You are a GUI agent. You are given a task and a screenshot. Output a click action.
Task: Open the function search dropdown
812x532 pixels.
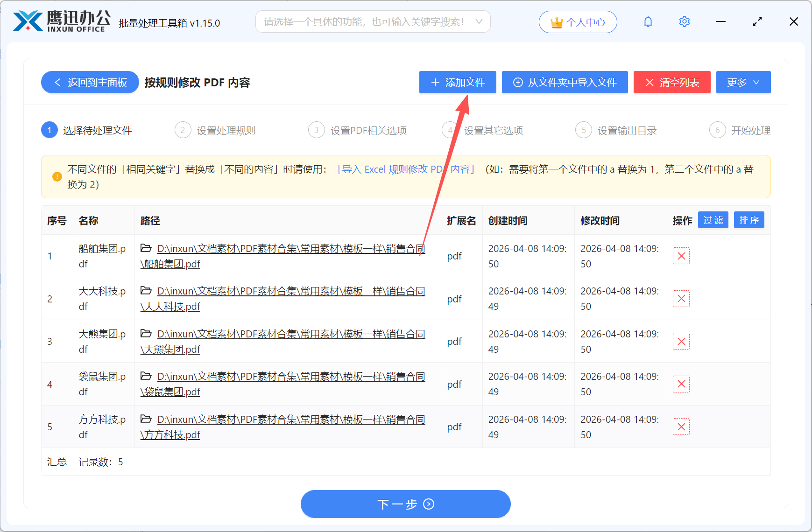point(372,21)
